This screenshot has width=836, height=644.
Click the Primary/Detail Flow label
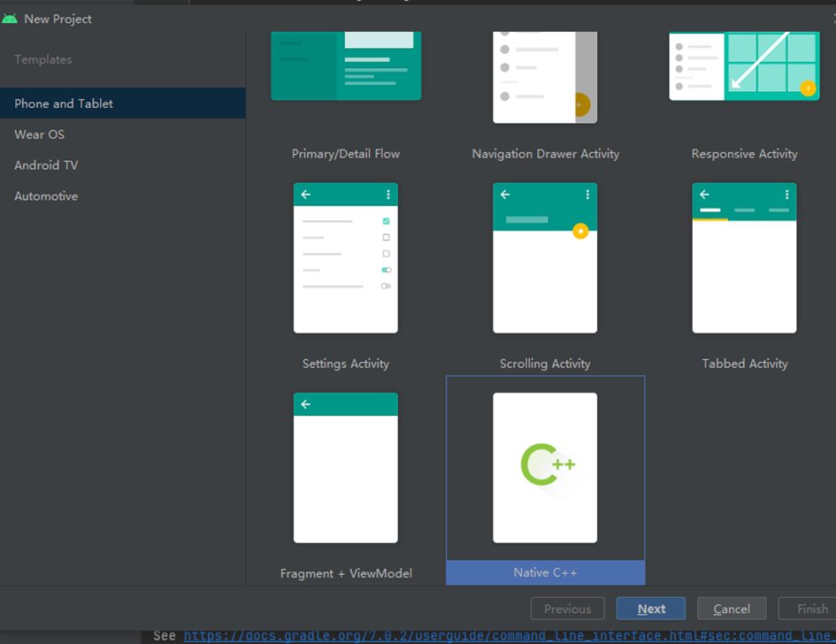click(346, 154)
